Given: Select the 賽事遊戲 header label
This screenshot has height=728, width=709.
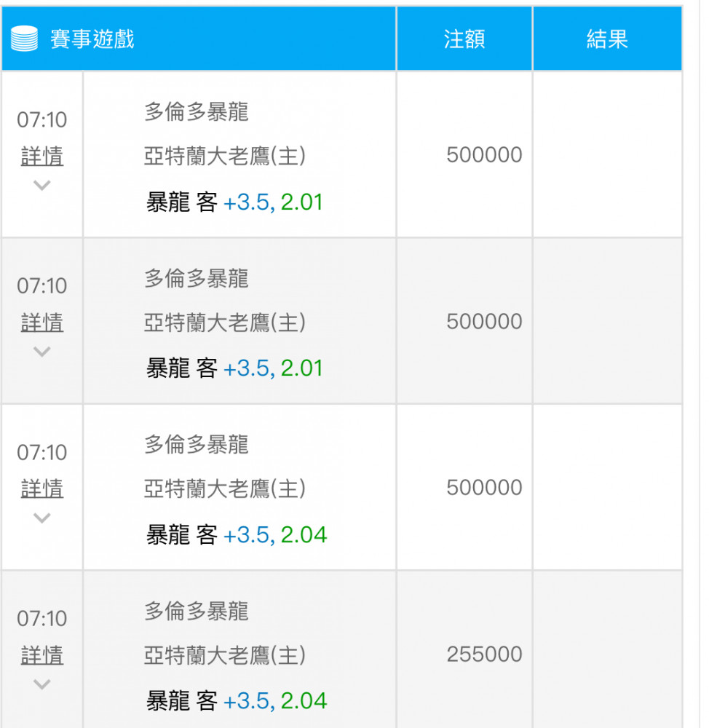Looking at the screenshot, I should coord(92,39).
